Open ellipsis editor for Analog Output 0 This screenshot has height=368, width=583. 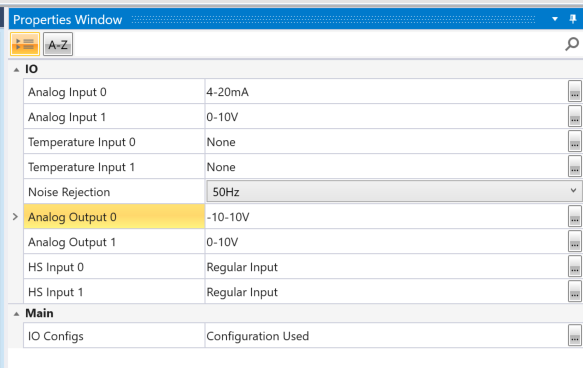(575, 216)
